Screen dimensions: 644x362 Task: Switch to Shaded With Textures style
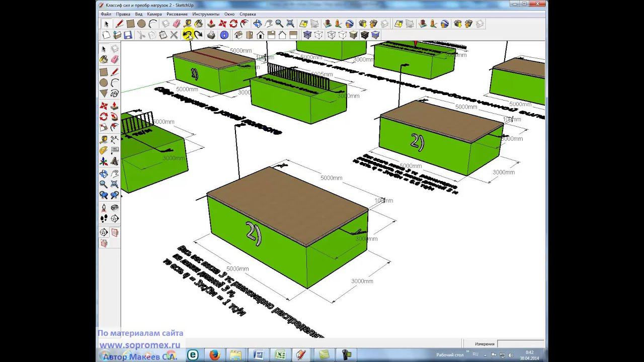click(x=365, y=35)
